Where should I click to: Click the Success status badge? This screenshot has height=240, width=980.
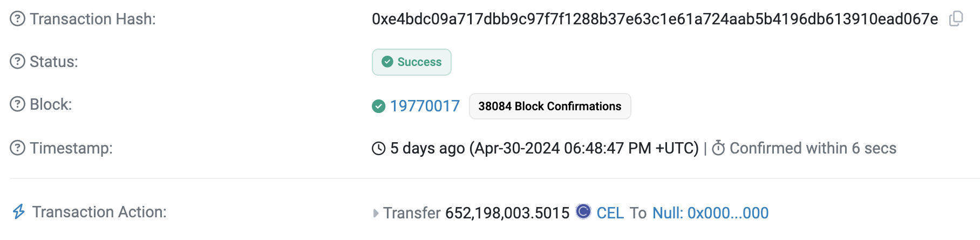pos(411,62)
